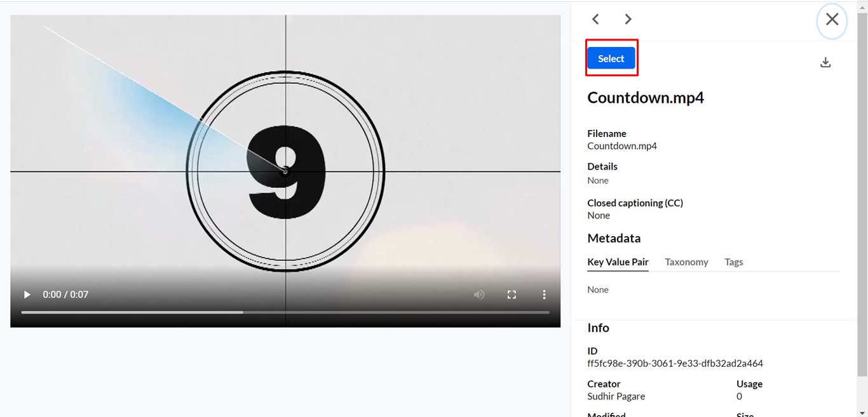Download the Countdown.mp4 file
Screen dimensions: 868x417
[825, 62]
